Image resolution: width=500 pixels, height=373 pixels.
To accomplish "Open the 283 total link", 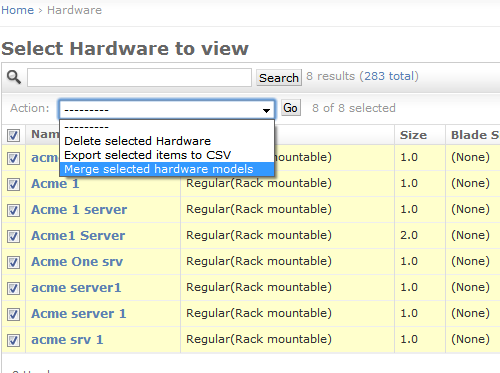I will tap(389, 76).
